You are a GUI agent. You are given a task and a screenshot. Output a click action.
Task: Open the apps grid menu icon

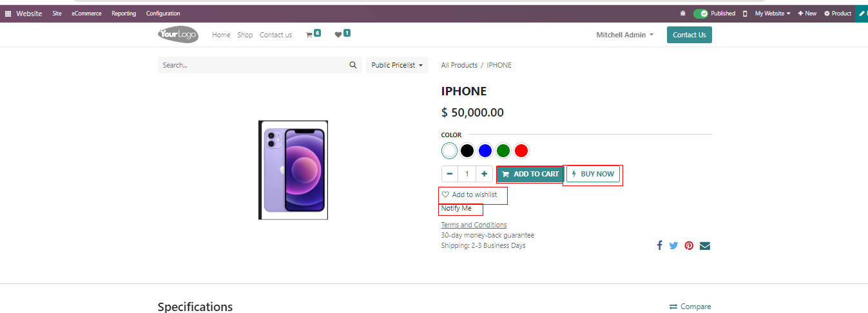click(8, 14)
